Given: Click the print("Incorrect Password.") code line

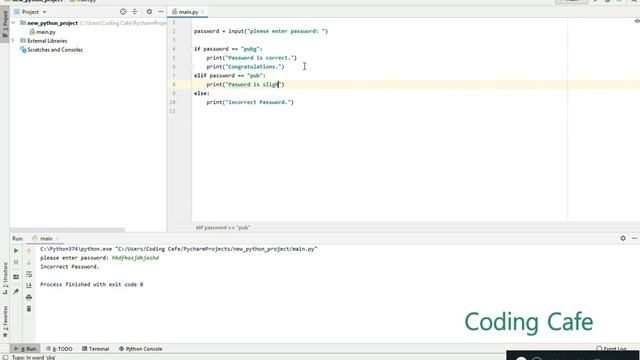Looking at the screenshot, I should tap(250, 102).
